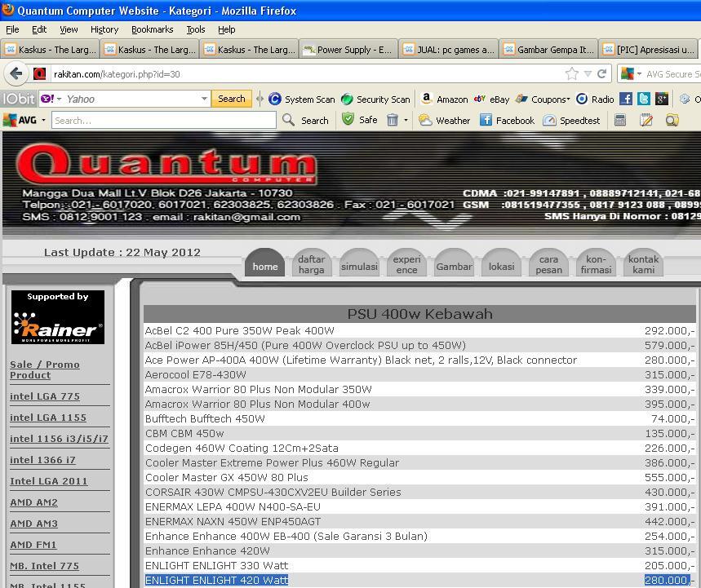Open the History menu
The image size is (701, 588).
tap(104, 29)
